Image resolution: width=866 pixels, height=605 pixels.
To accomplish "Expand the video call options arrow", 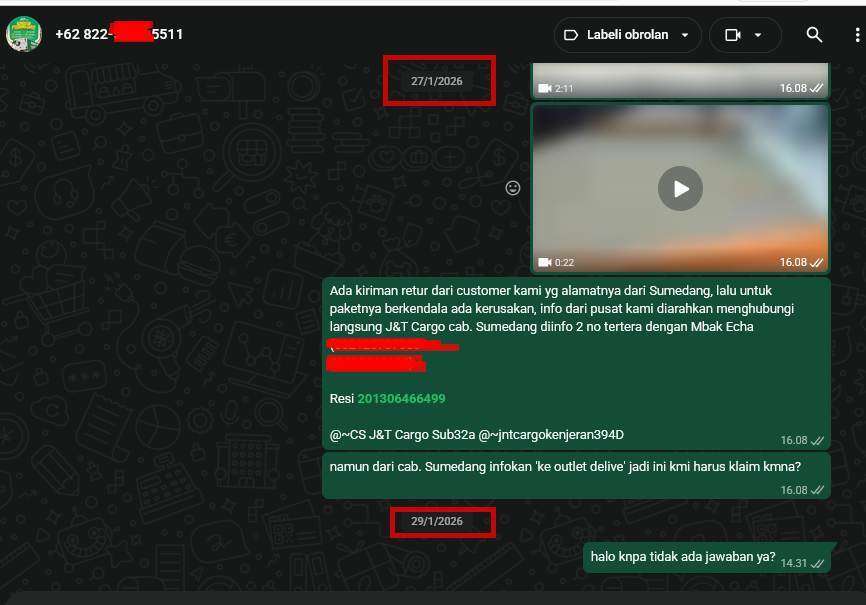I will [758, 35].
